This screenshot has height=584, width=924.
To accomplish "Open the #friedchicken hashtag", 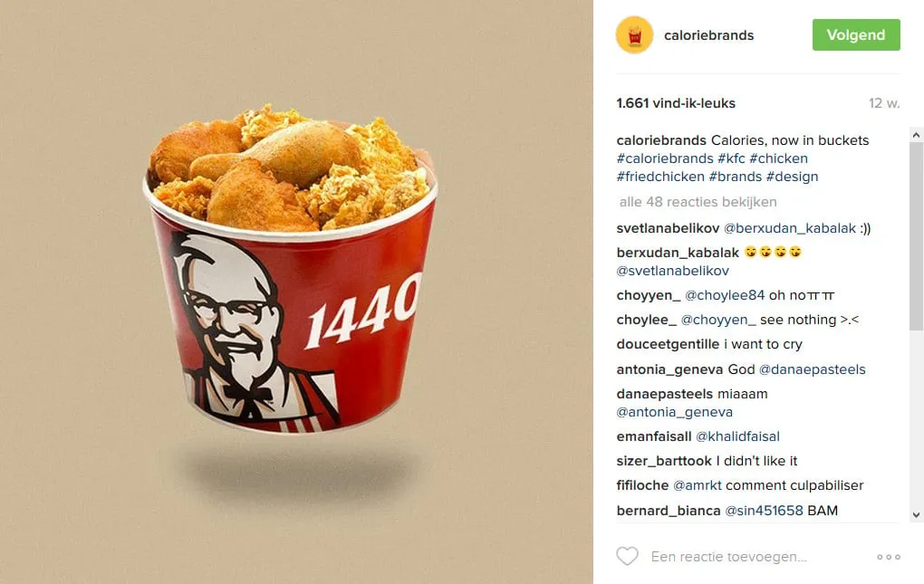I will (660, 177).
